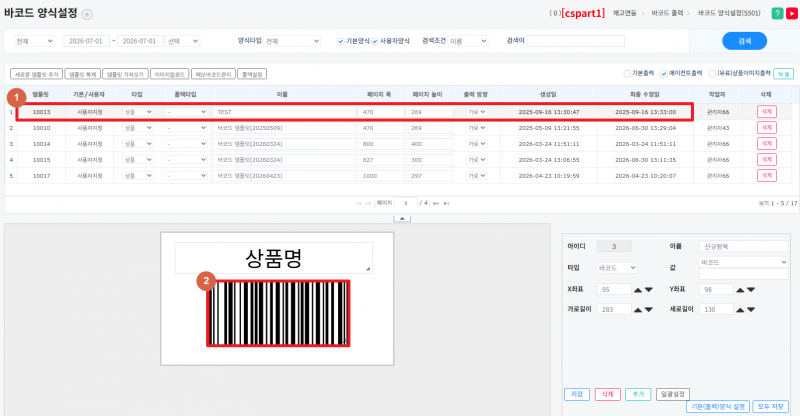This screenshot has height=416, width=800.
Task: Click the name cell 바코드 템플릿(20250509)
Action: point(283,128)
